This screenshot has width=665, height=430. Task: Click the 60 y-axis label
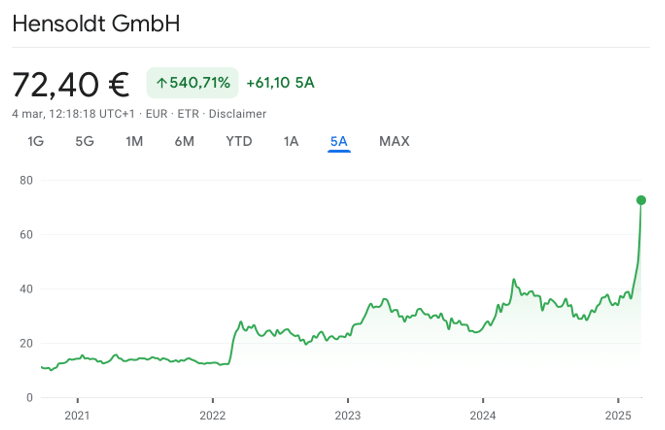pos(26,235)
